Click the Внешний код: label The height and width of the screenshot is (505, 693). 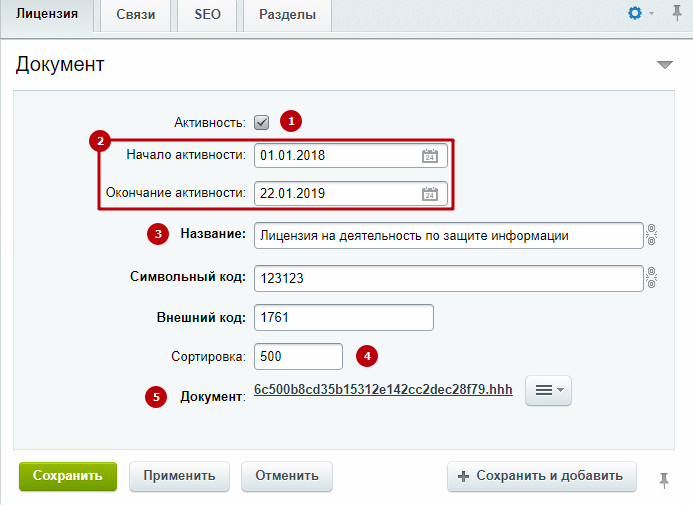coord(201,318)
